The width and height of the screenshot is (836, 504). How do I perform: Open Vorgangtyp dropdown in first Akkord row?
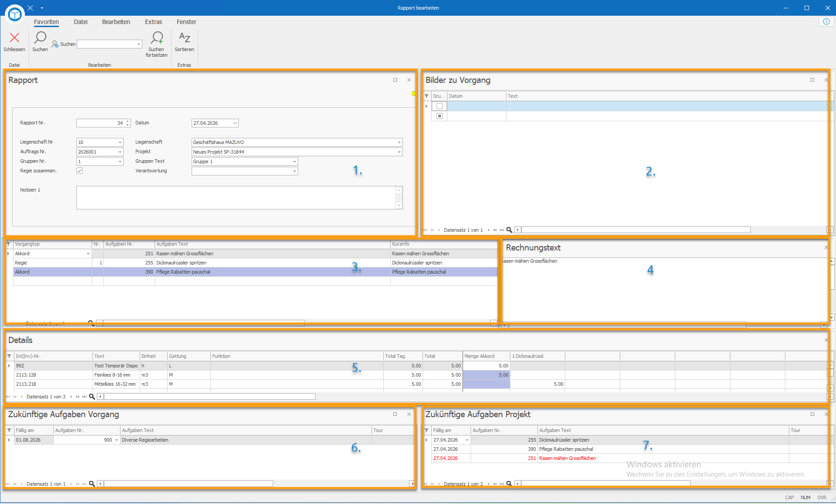pyautogui.click(x=88, y=254)
